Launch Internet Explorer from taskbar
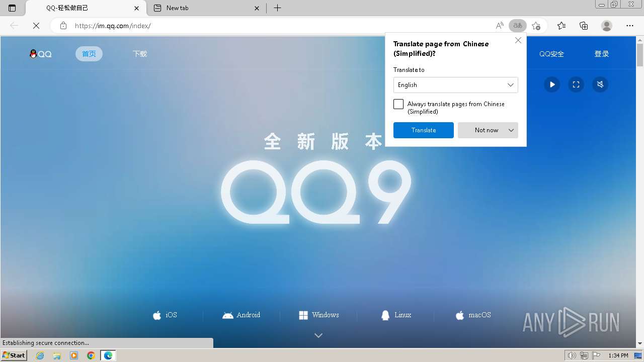The height and width of the screenshot is (362, 644). pos(40,355)
